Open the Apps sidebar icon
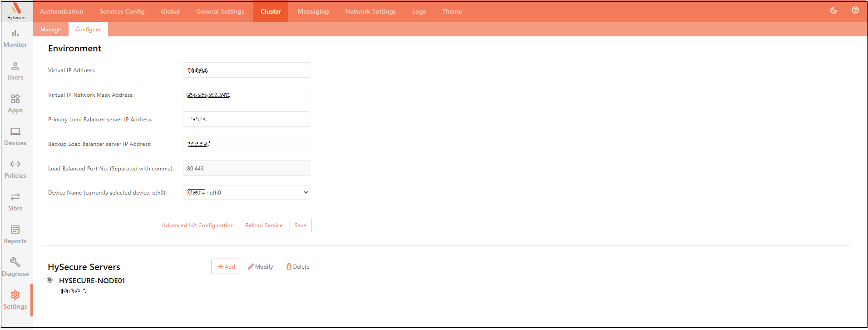868x330 pixels. pyautogui.click(x=15, y=104)
